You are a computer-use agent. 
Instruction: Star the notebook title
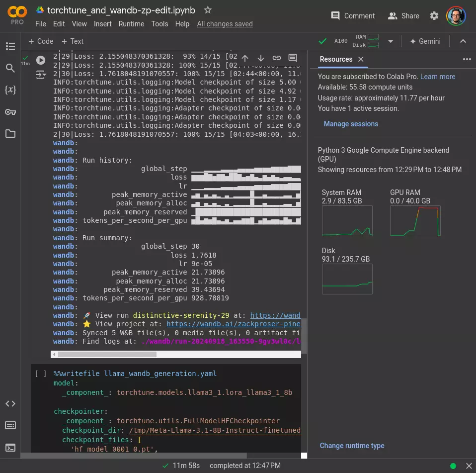[208, 10]
